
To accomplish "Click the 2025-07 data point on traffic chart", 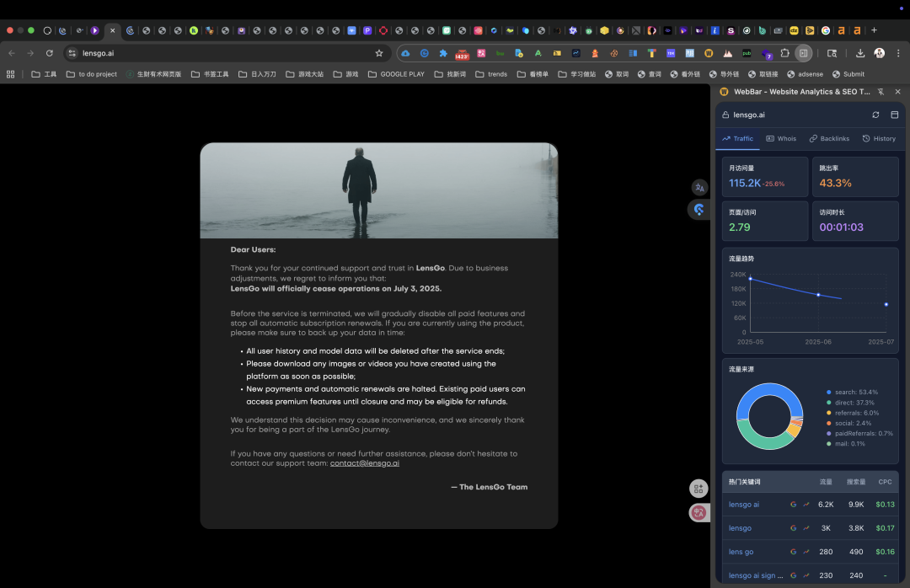I will [886, 304].
